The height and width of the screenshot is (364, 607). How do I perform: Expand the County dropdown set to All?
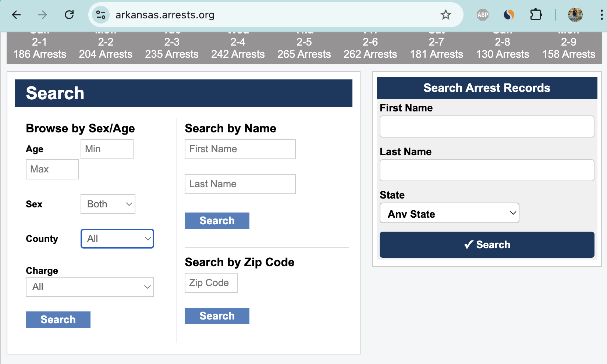[x=117, y=239]
